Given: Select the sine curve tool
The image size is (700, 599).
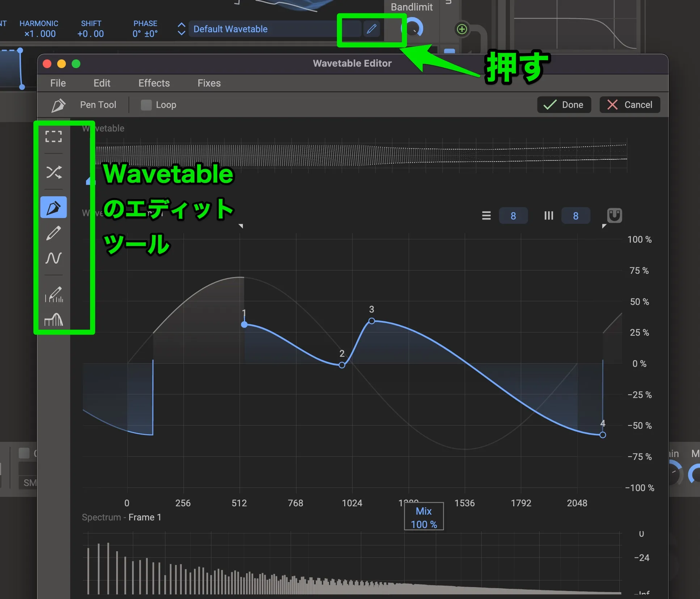Looking at the screenshot, I should click(54, 258).
